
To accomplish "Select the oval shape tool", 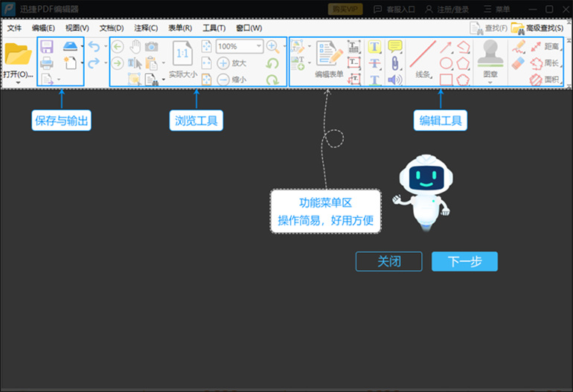I will 446,63.
